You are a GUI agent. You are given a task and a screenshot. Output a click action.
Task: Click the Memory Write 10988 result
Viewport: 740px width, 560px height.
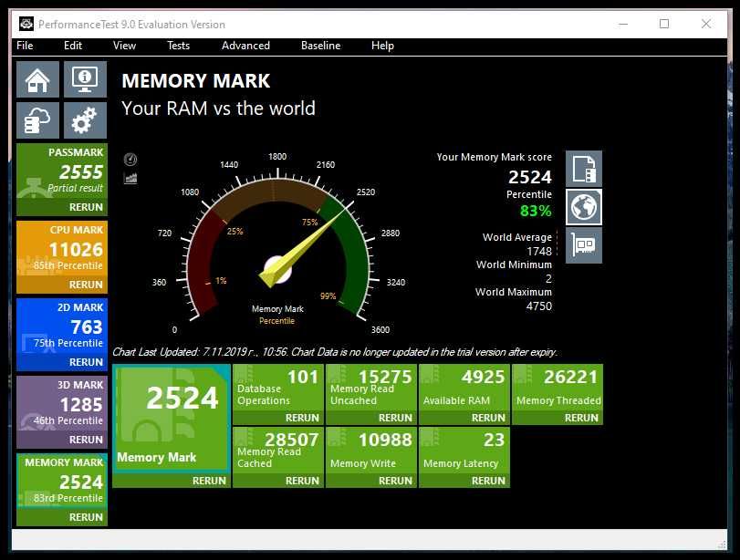pyautogui.click(x=371, y=451)
